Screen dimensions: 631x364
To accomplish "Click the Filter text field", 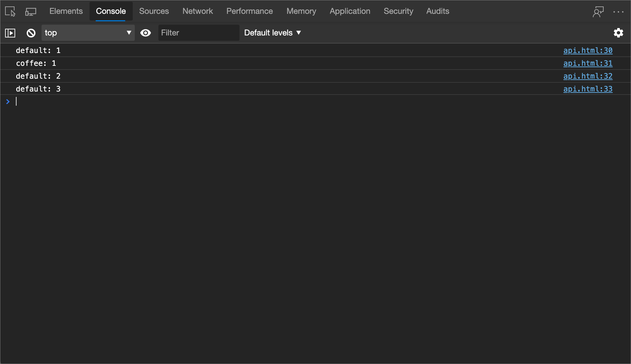I will pyautogui.click(x=199, y=33).
